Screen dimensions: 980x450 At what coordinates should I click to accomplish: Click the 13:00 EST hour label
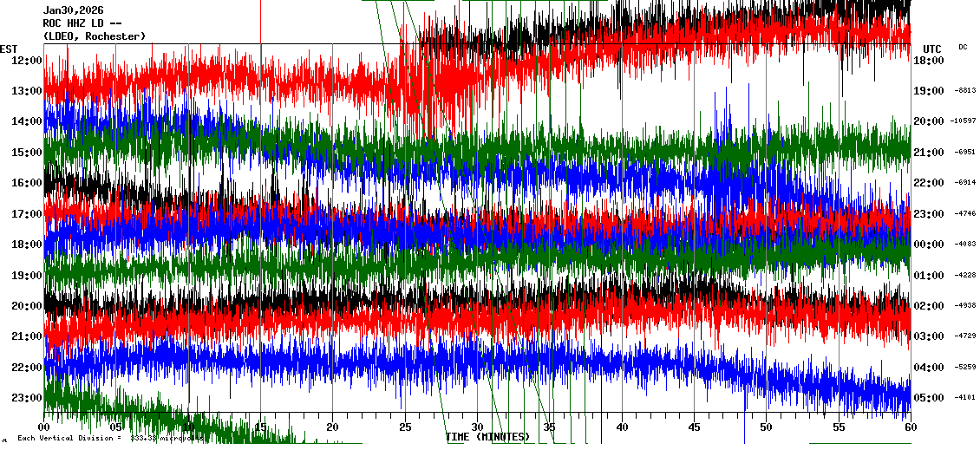pyautogui.click(x=27, y=91)
